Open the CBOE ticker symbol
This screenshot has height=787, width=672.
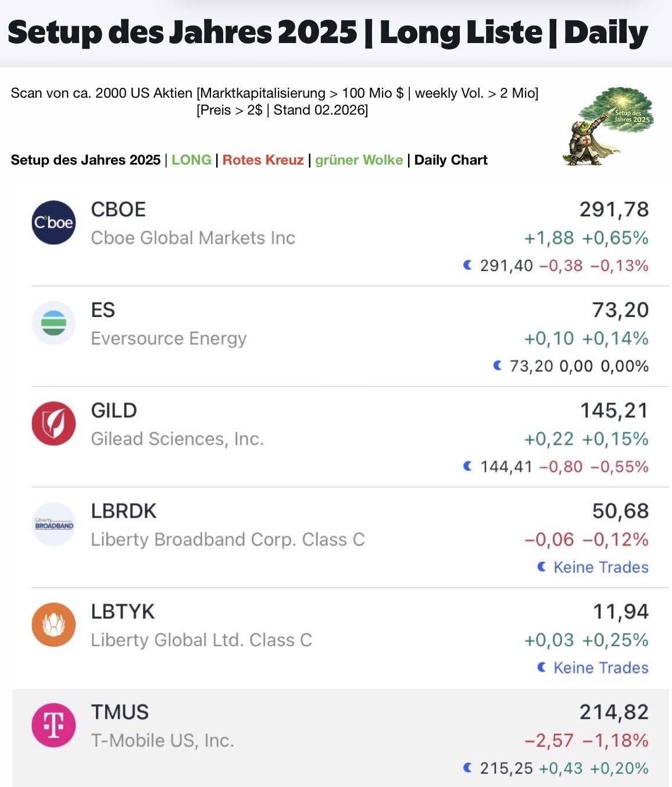(118, 209)
